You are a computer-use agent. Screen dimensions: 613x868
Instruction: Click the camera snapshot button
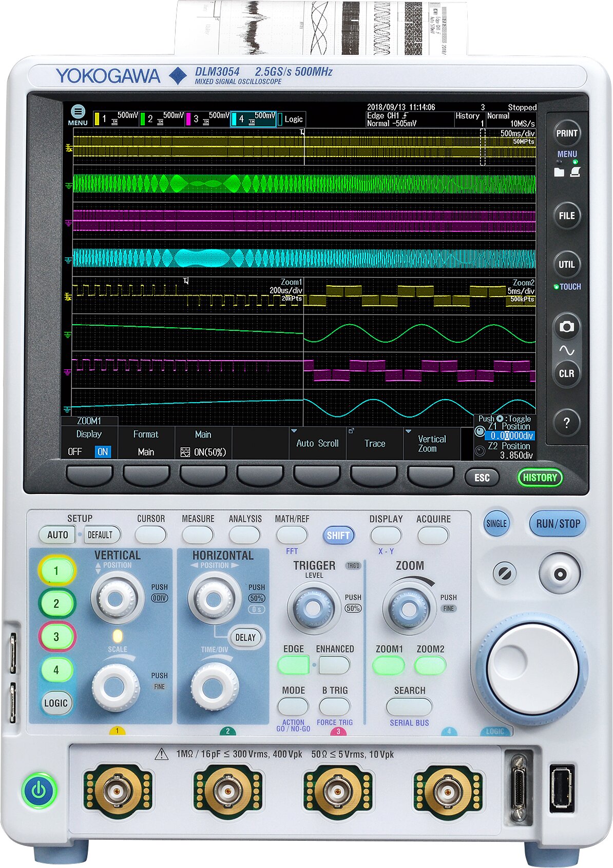[566, 326]
